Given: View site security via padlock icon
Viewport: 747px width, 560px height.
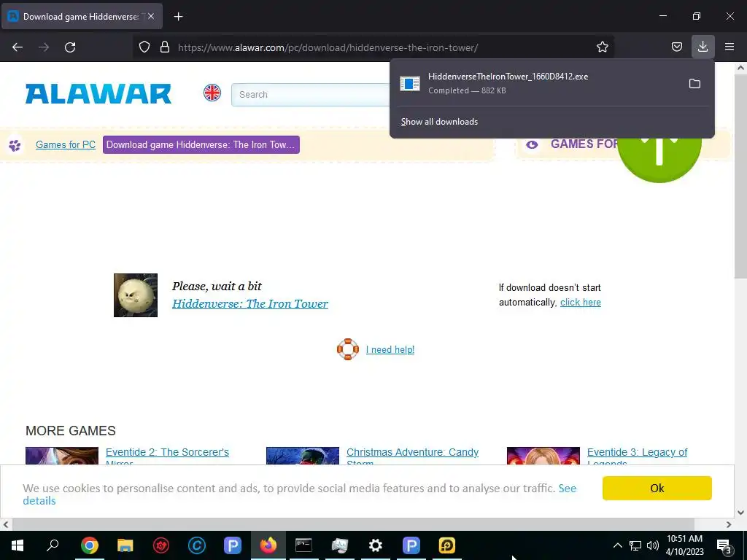Looking at the screenshot, I should 165,47.
